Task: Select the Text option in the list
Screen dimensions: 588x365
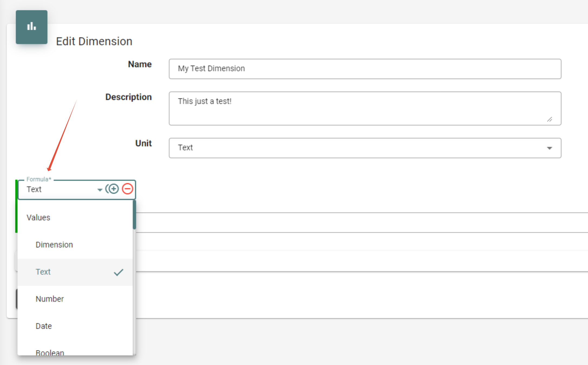Action: pyautogui.click(x=43, y=272)
